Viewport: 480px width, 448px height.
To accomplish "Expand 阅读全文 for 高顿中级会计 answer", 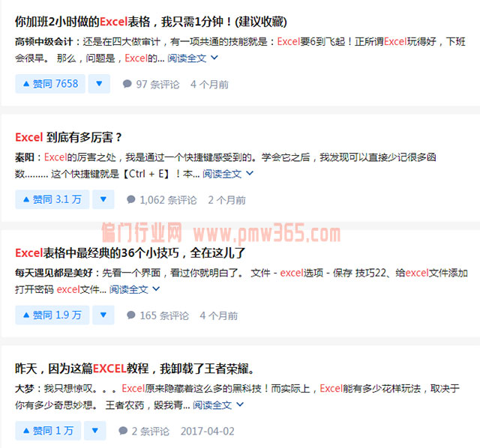I will (x=193, y=58).
